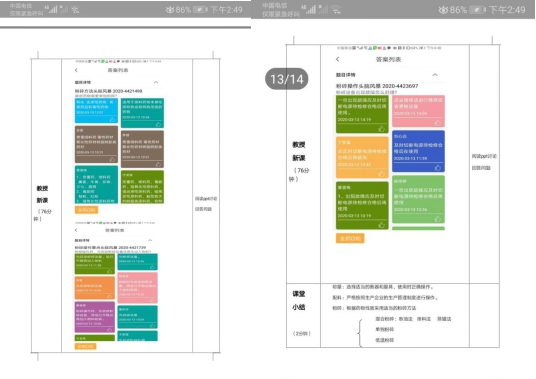
Task: Like the pink answer card in right panel
Action: 438,122
